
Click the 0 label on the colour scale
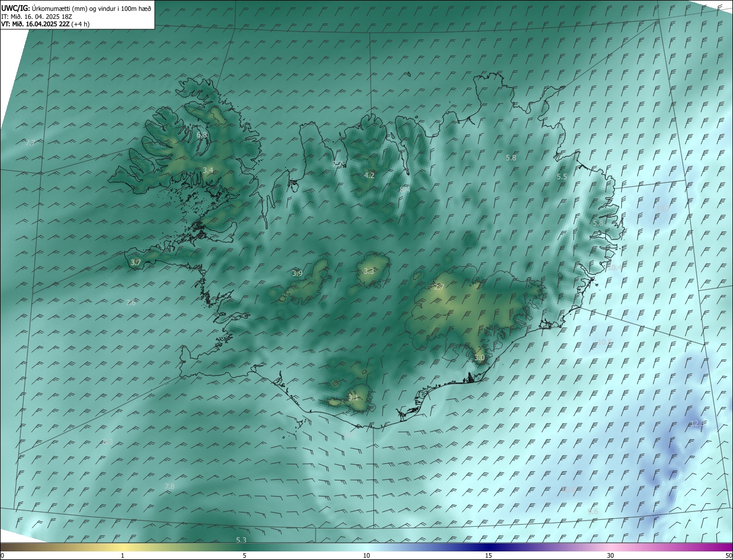[2, 555]
